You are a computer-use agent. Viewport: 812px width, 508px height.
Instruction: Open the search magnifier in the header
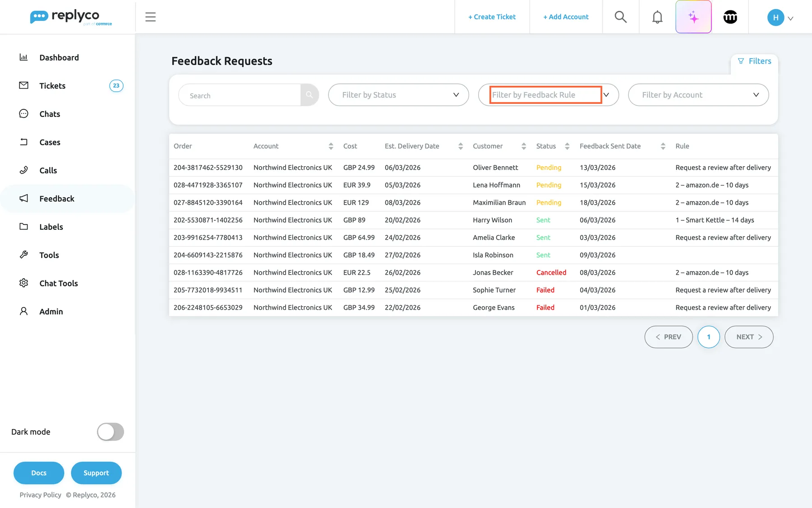[621, 17]
